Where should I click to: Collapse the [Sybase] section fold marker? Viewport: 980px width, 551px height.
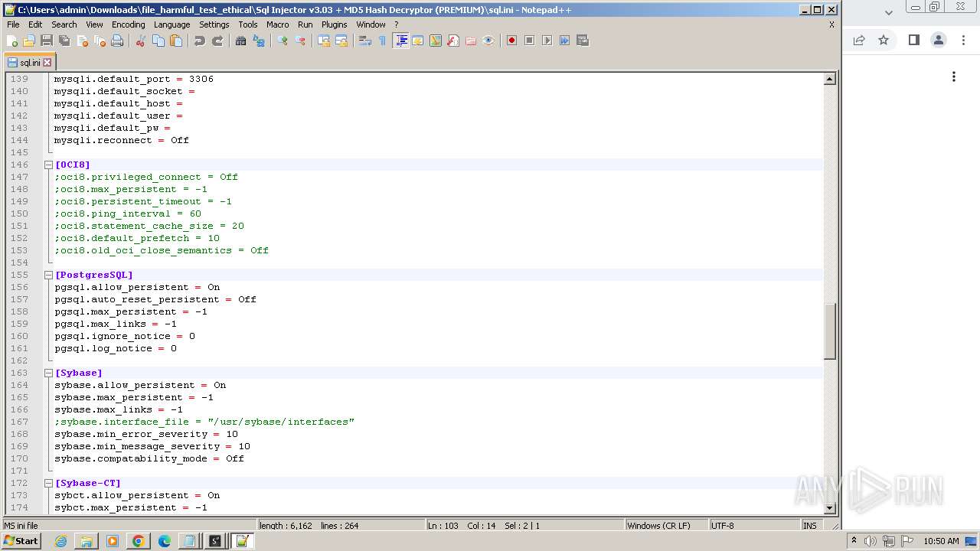(48, 373)
